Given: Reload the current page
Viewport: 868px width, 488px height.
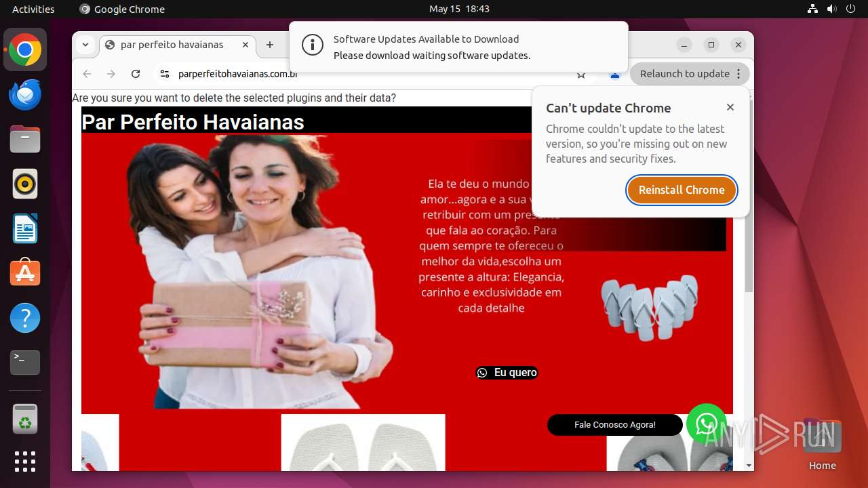Looking at the screenshot, I should point(136,74).
